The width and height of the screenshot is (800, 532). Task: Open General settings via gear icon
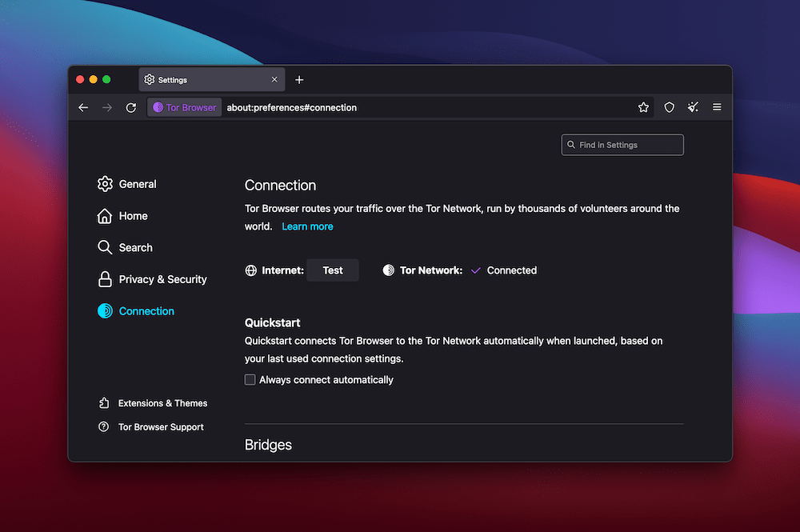click(105, 183)
